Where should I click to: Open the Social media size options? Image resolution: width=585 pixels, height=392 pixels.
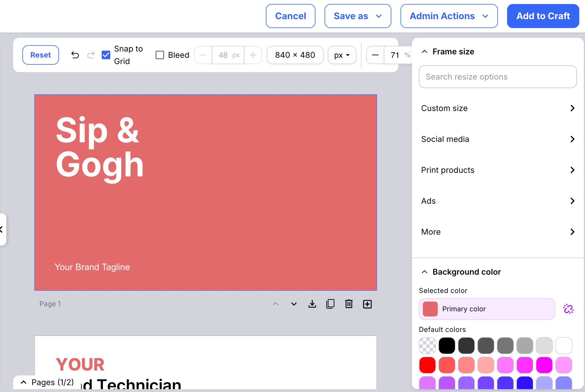pos(498,139)
